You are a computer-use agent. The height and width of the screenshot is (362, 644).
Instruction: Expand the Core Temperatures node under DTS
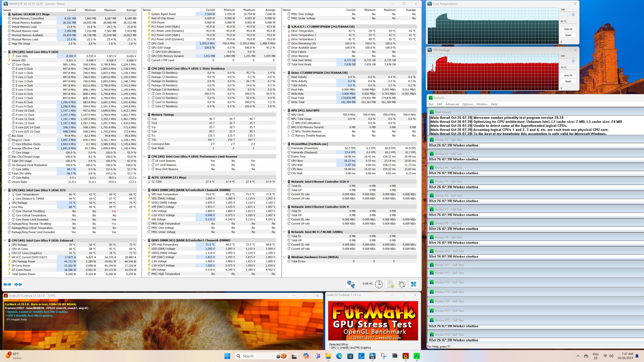[x=9, y=194]
